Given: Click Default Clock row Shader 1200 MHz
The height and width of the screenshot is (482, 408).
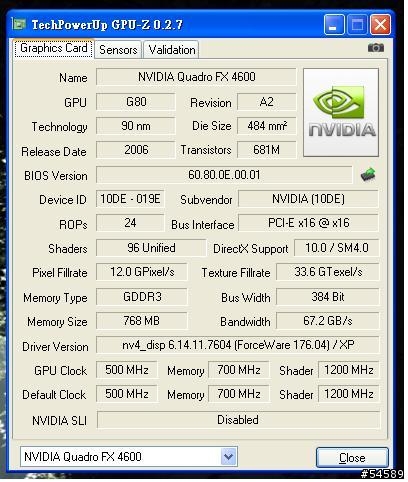Looking at the screenshot, I should pyautogui.click(x=349, y=394).
